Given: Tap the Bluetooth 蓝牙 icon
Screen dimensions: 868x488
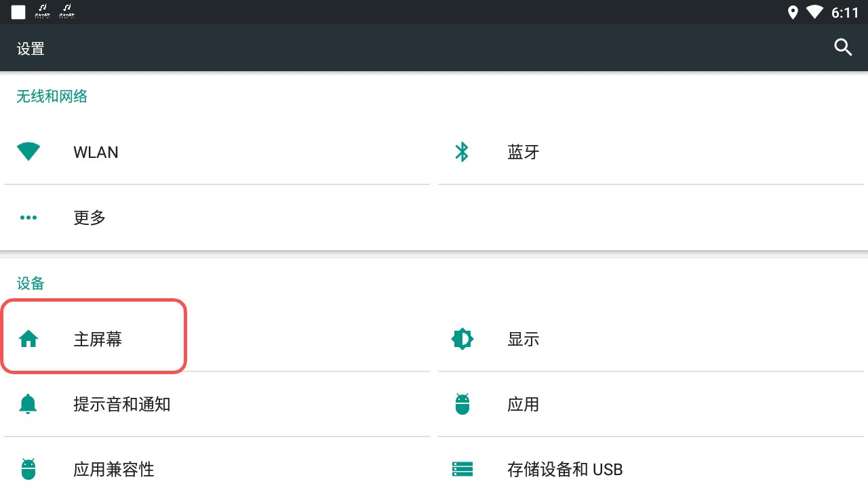Looking at the screenshot, I should coord(462,152).
